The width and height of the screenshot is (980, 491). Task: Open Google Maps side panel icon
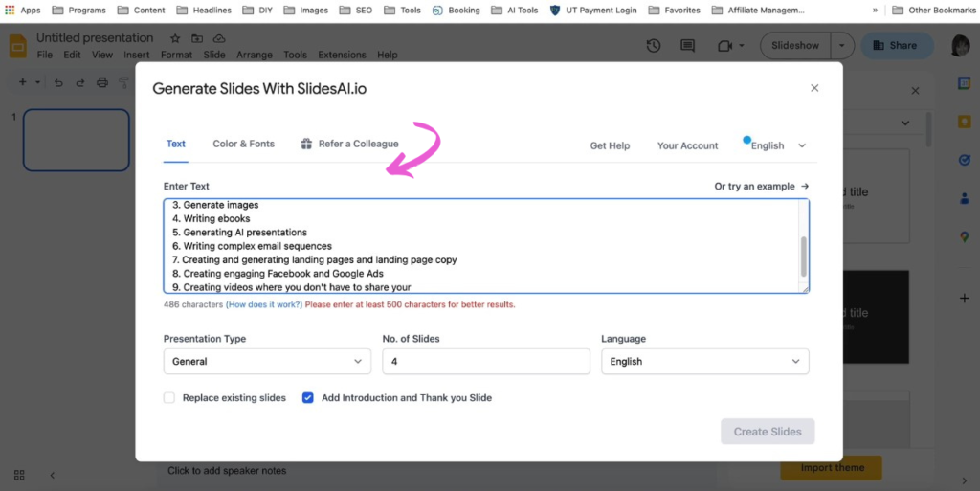965,237
